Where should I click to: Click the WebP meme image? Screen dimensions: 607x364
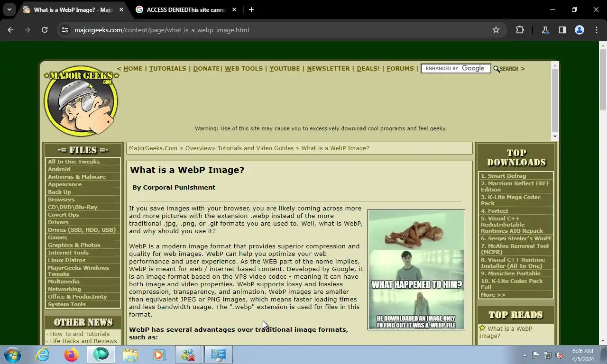(416, 270)
